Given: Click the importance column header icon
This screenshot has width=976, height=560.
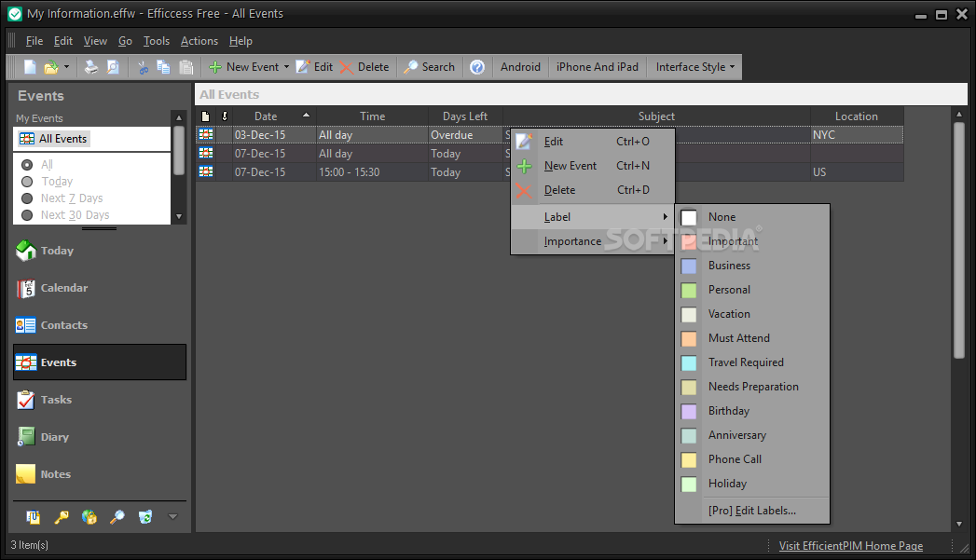Looking at the screenshot, I should click(225, 116).
